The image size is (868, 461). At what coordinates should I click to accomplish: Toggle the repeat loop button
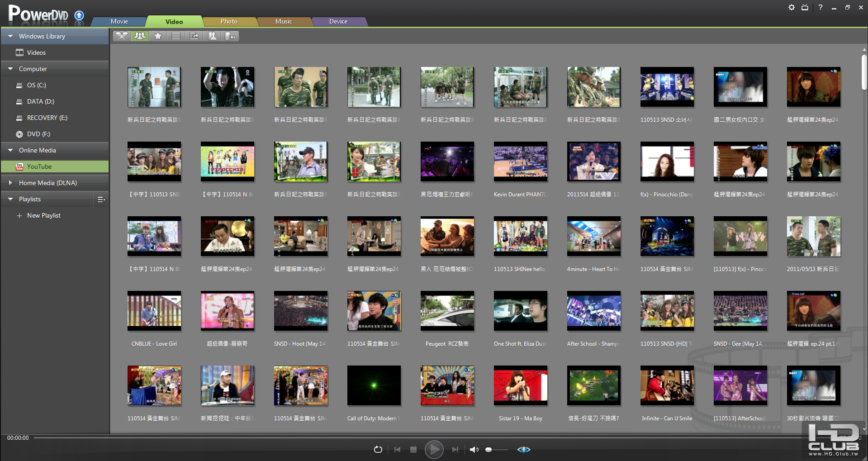pos(378,449)
